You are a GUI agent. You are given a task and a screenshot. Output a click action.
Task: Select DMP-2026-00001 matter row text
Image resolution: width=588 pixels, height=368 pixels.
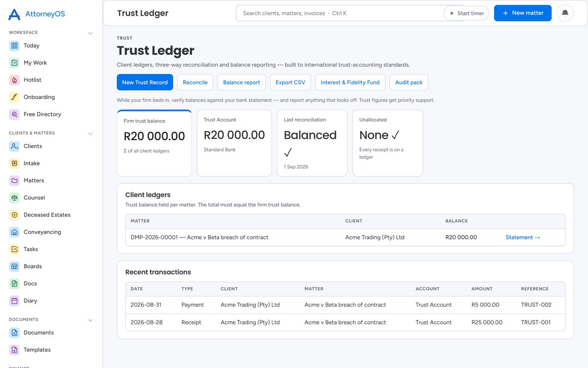[x=199, y=237]
